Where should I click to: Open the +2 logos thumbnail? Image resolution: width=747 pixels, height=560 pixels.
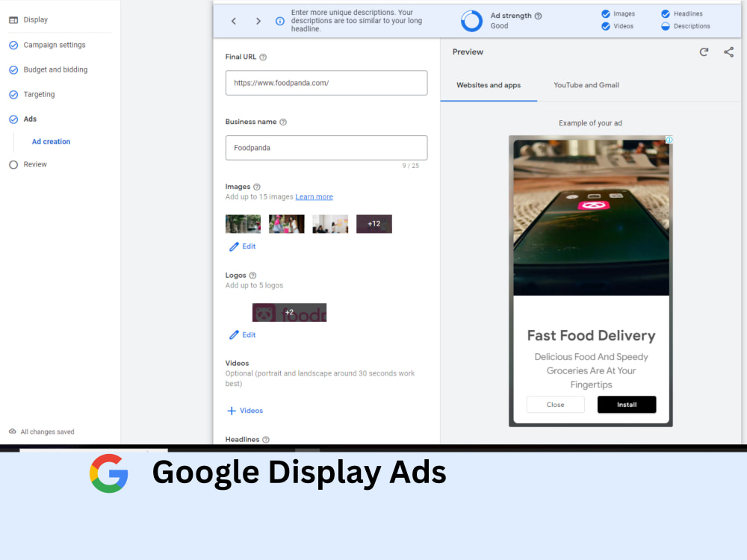(289, 312)
